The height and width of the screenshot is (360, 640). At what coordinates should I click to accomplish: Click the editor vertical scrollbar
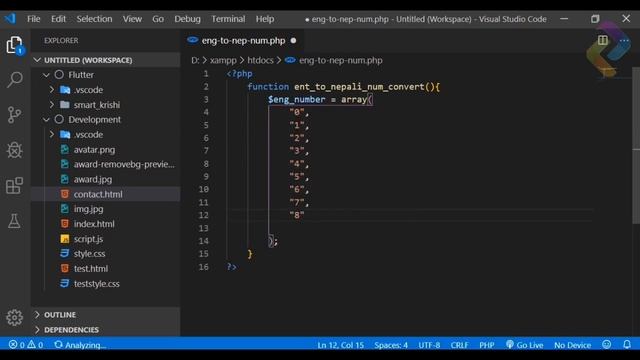coord(636,145)
